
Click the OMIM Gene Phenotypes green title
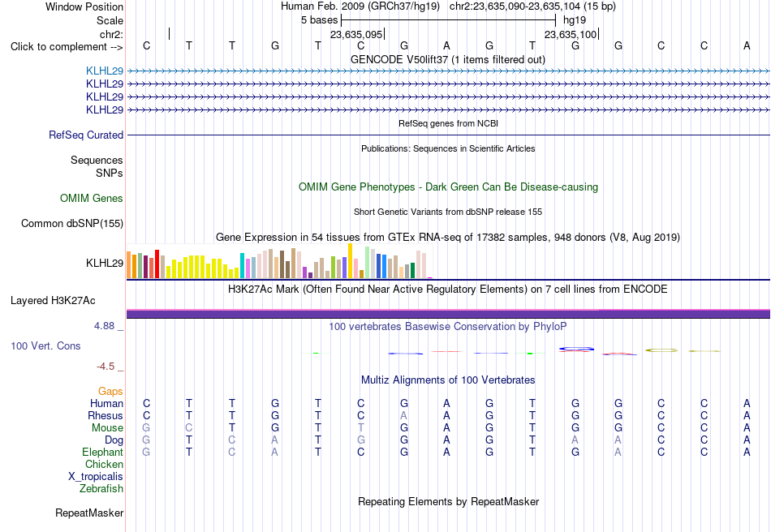448,187
